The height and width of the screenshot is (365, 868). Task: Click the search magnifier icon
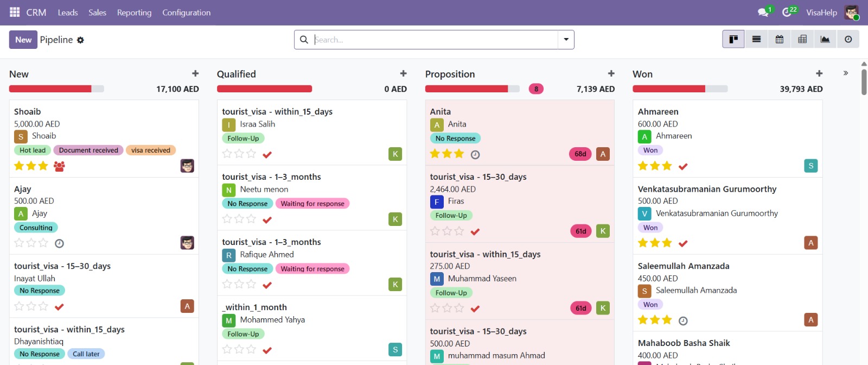(304, 40)
